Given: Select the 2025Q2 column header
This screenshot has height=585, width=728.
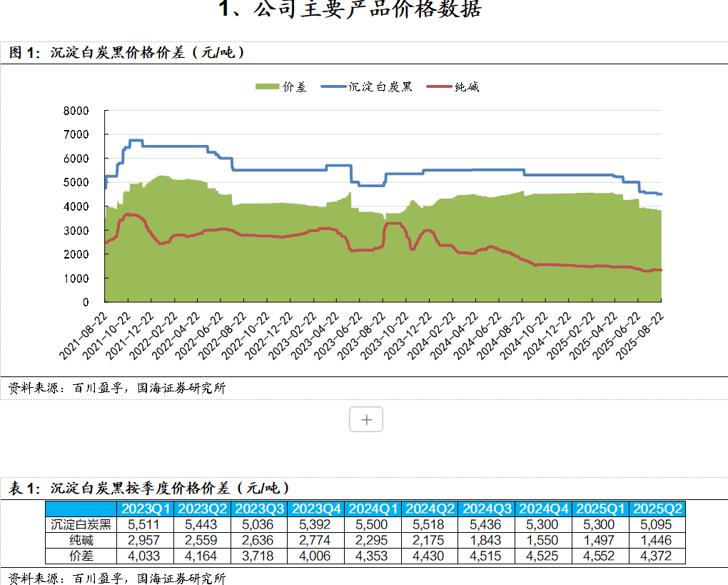Looking at the screenshot, I should click(657, 509).
